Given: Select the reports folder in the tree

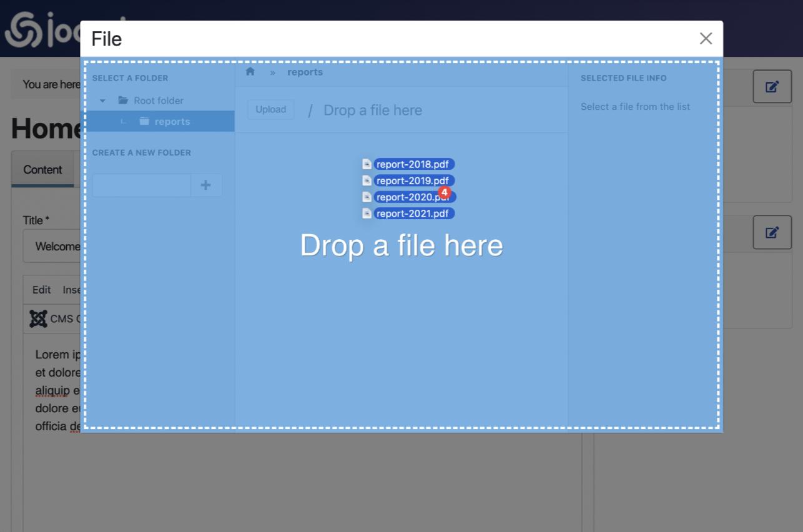Looking at the screenshot, I should (172, 122).
